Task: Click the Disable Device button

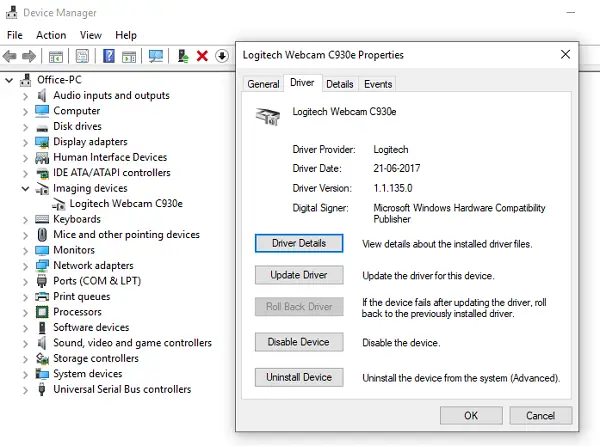Action: point(299,342)
